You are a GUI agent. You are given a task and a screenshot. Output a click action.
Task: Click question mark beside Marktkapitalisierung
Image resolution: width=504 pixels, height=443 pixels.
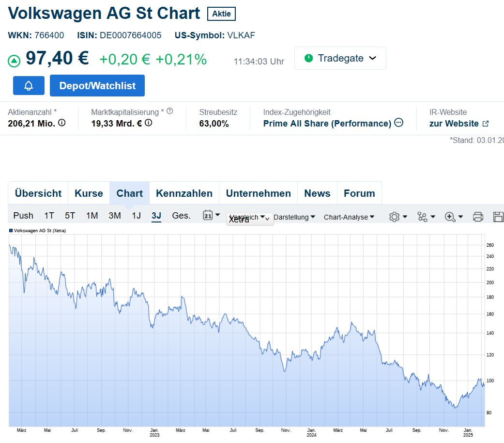click(x=170, y=111)
